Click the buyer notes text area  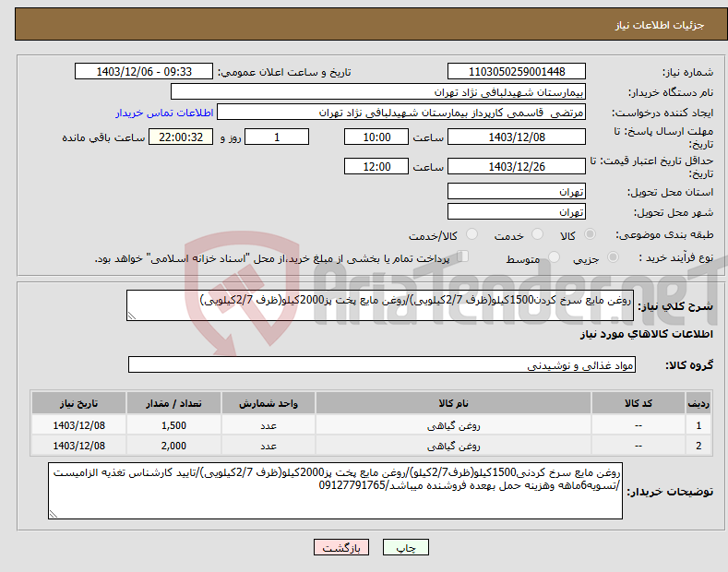pos(335,491)
